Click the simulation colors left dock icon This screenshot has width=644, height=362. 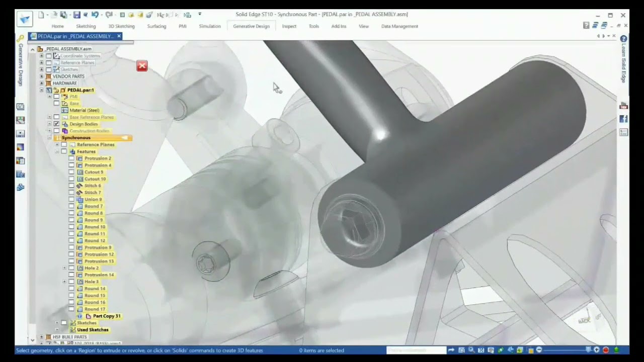click(x=21, y=147)
